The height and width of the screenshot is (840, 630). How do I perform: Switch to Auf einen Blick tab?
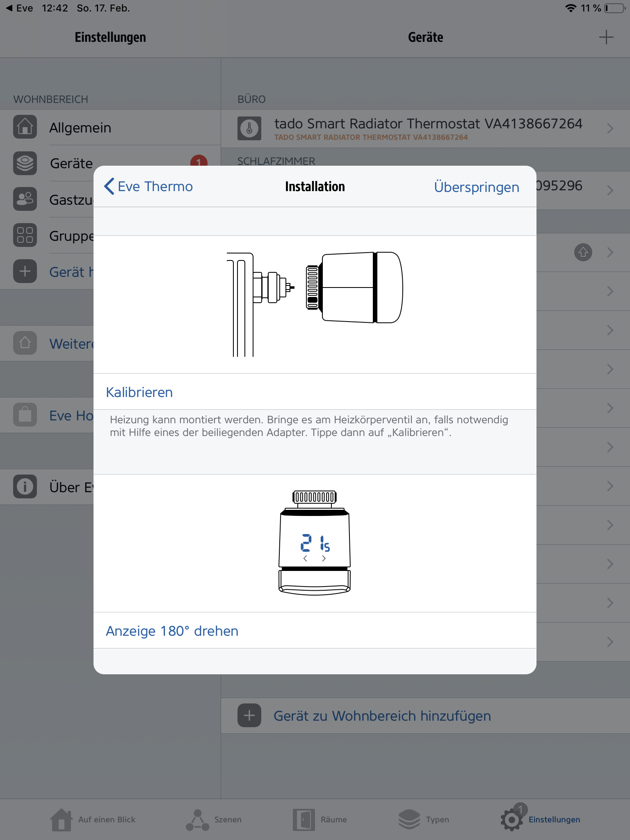(x=93, y=819)
